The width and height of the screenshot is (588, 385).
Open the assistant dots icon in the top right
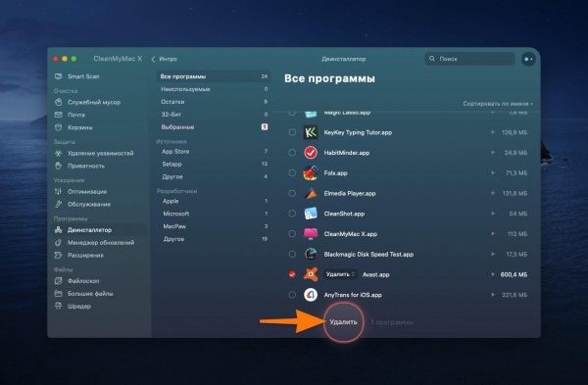click(x=528, y=59)
